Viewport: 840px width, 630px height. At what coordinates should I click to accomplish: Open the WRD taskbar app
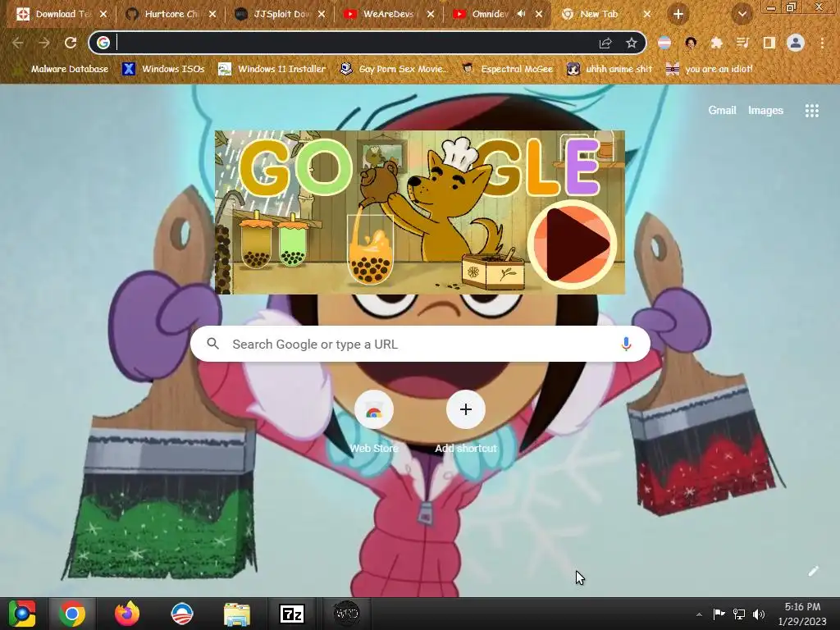point(347,614)
